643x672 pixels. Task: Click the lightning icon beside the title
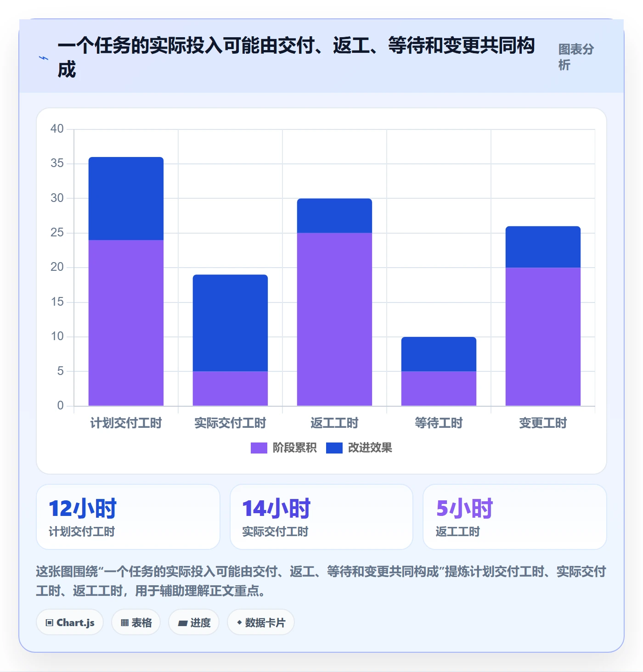pos(44,58)
